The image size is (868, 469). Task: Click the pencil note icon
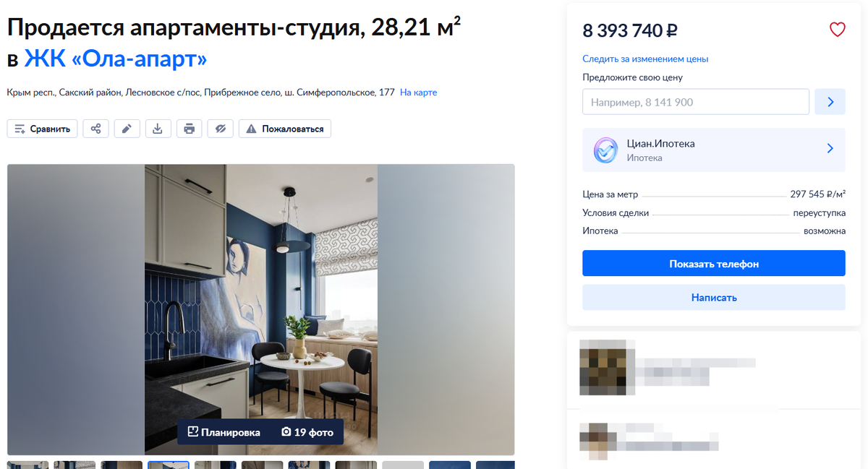[127, 129]
